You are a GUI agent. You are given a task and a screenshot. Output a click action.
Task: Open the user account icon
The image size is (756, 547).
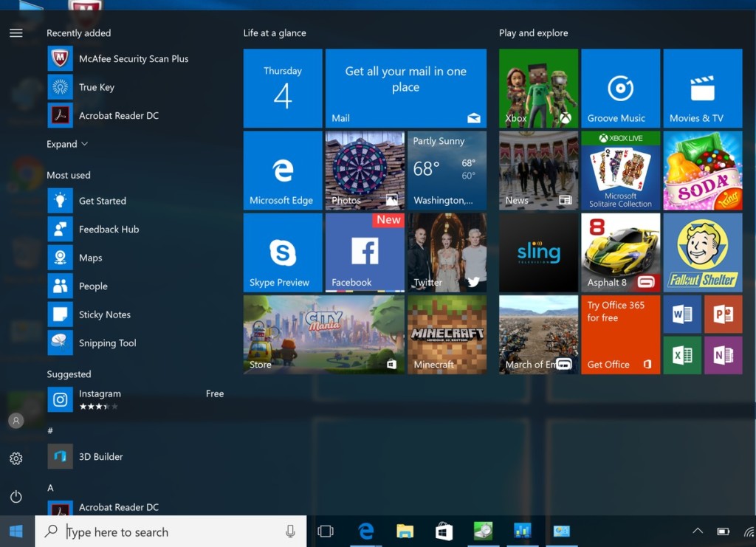point(16,421)
